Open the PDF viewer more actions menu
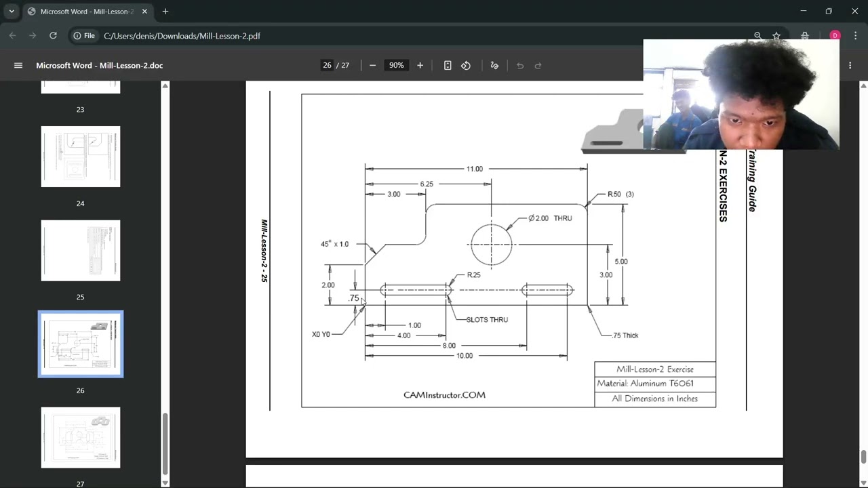The height and width of the screenshot is (488, 868). tap(850, 66)
